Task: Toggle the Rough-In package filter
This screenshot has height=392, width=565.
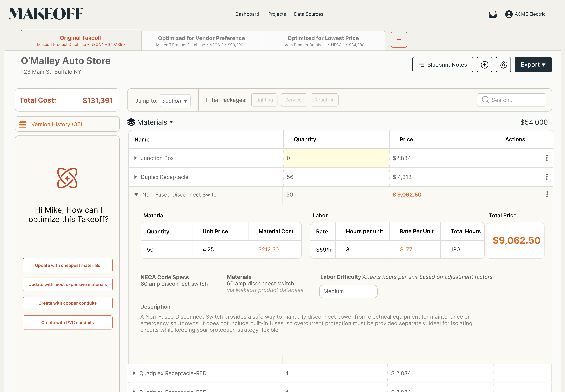Action: click(x=324, y=100)
